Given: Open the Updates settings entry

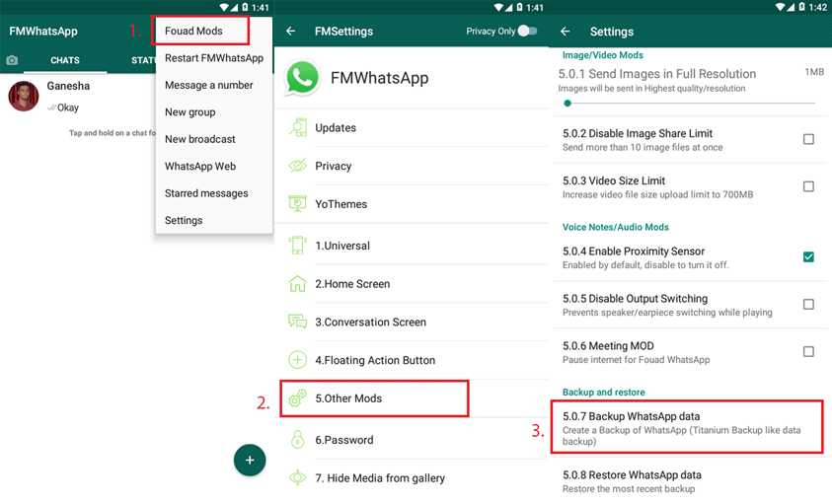Looking at the screenshot, I should (412, 127).
